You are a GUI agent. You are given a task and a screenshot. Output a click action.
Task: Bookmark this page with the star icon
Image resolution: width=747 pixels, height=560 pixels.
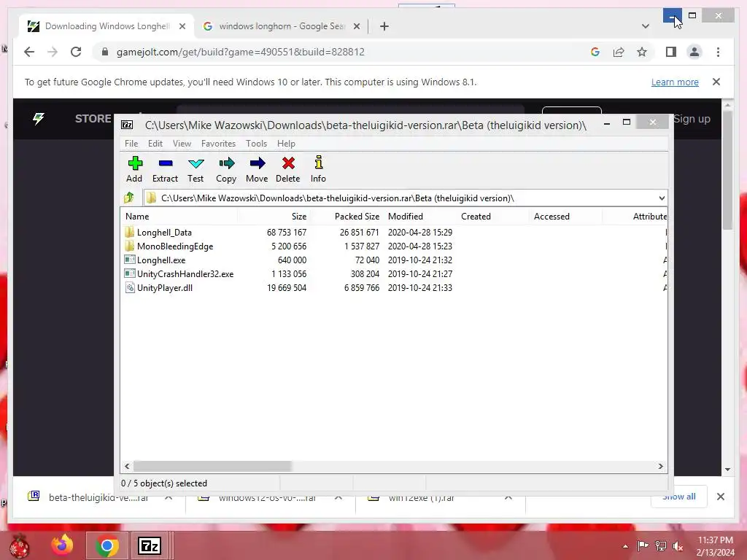pos(642,52)
